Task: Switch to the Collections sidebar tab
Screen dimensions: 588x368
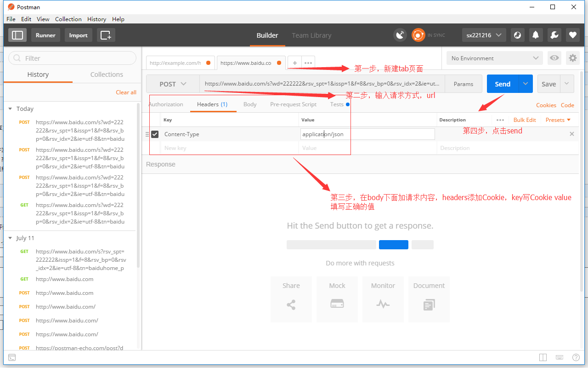Action: pos(107,75)
